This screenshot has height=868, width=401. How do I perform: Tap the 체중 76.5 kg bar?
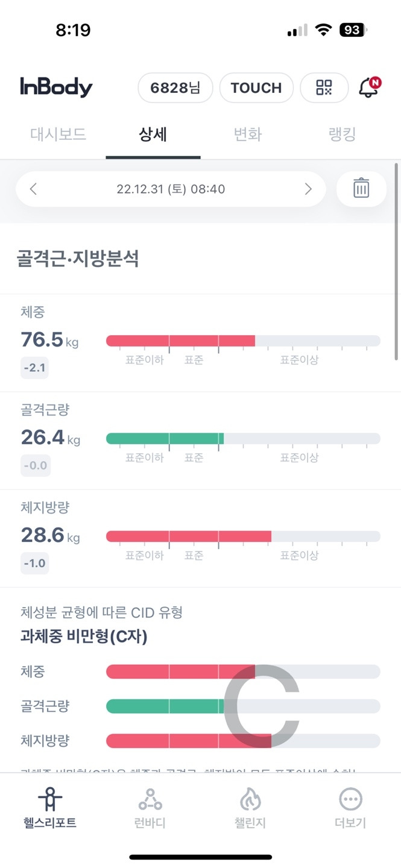tap(242, 341)
